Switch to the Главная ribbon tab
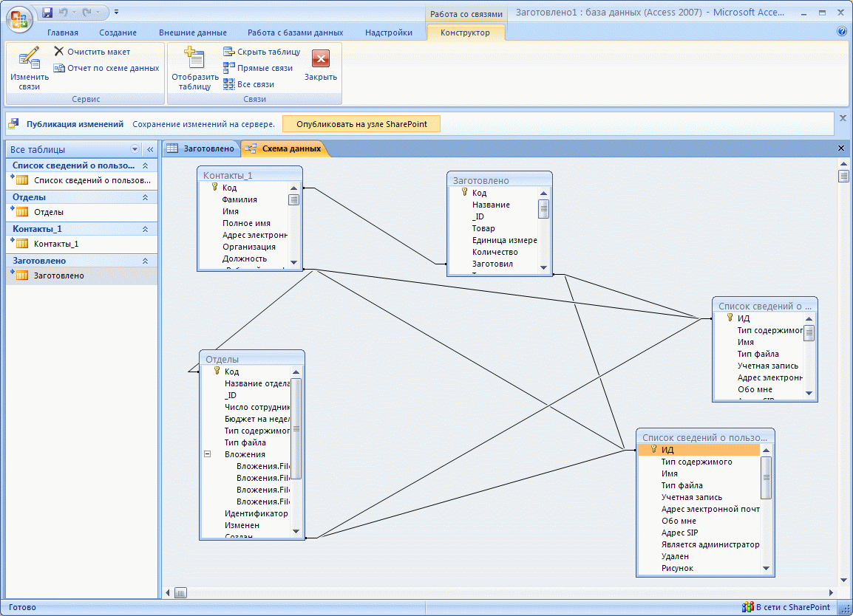The image size is (853, 616). [63, 32]
